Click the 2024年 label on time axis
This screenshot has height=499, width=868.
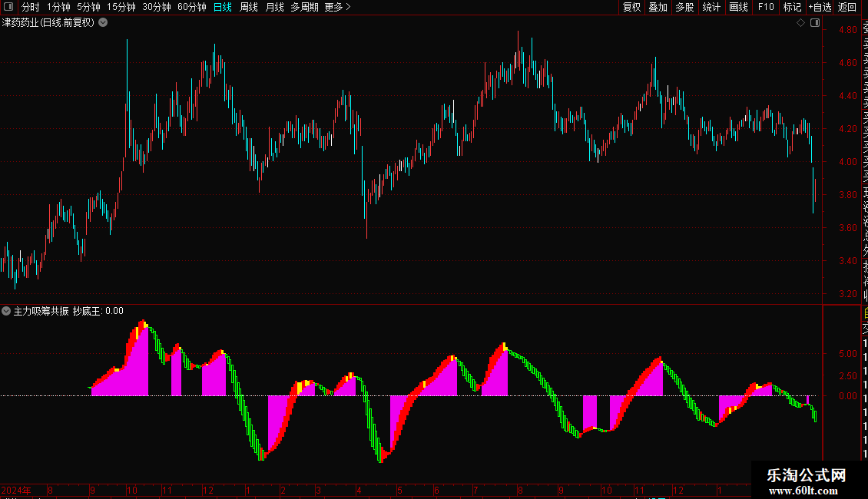tap(16, 490)
